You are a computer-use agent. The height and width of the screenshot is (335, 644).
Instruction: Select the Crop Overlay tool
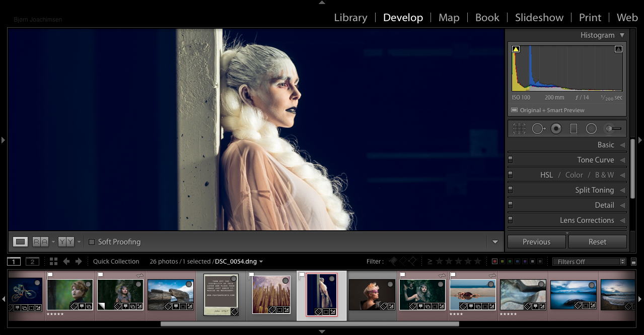coord(519,129)
